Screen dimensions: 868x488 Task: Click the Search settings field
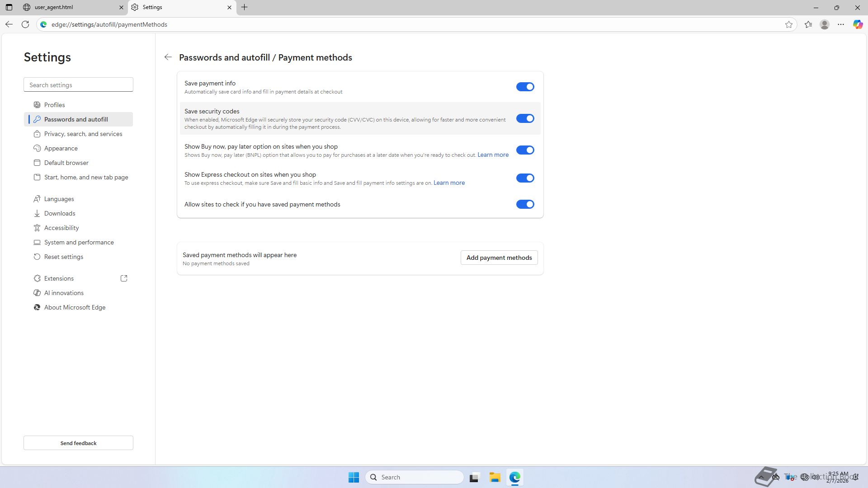point(78,85)
